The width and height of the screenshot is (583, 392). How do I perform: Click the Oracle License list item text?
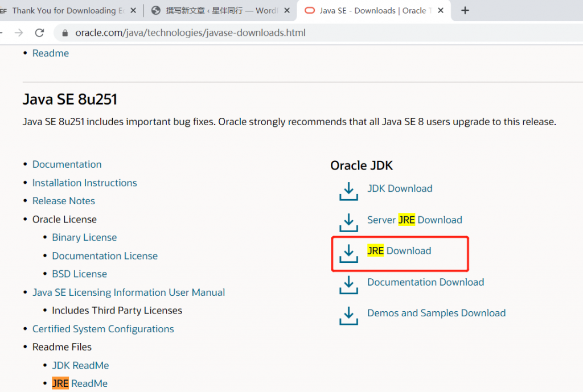(64, 219)
